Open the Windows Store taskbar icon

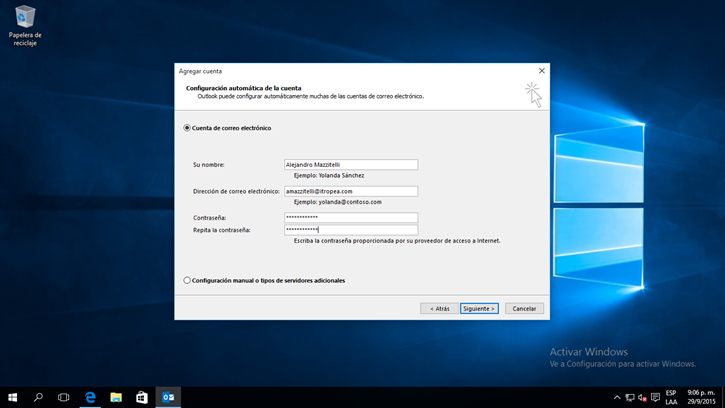[x=142, y=397]
